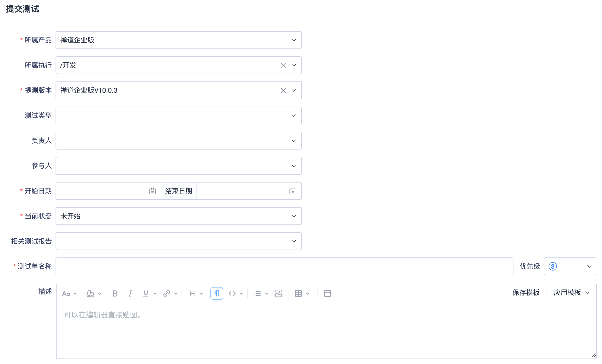The image size is (602, 364).
Task: Click the 保存模板 button
Action: (x=526, y=293)
